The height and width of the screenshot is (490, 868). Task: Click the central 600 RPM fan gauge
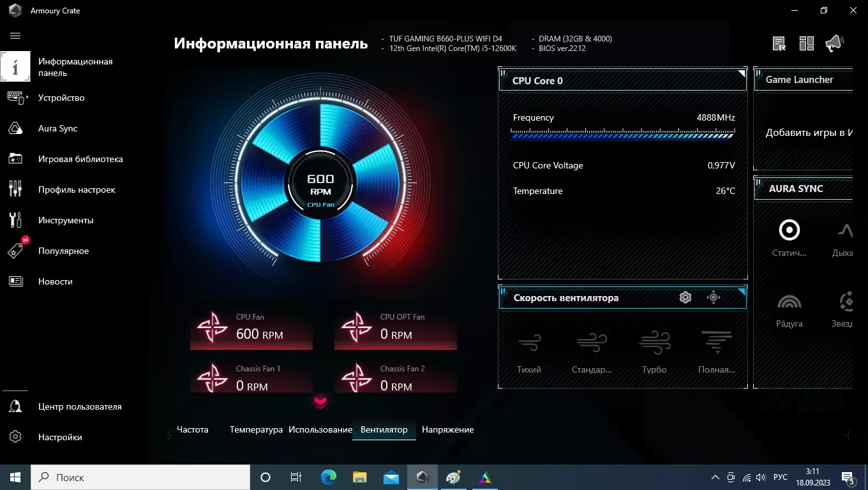pos(320,183)
